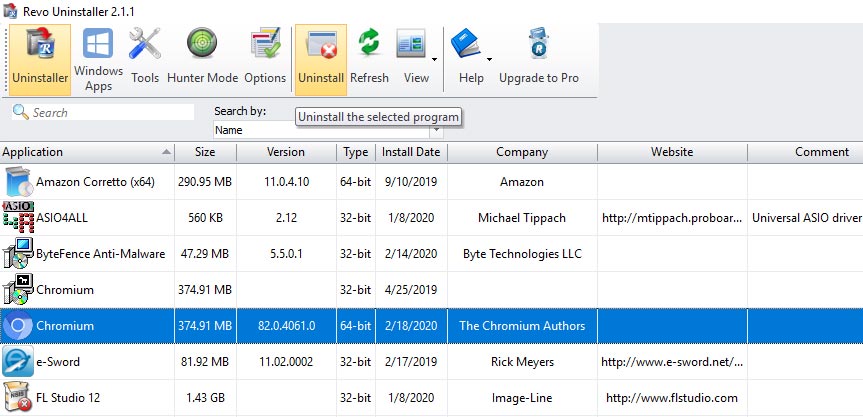Select the e-Sword entry

[432, 361]
